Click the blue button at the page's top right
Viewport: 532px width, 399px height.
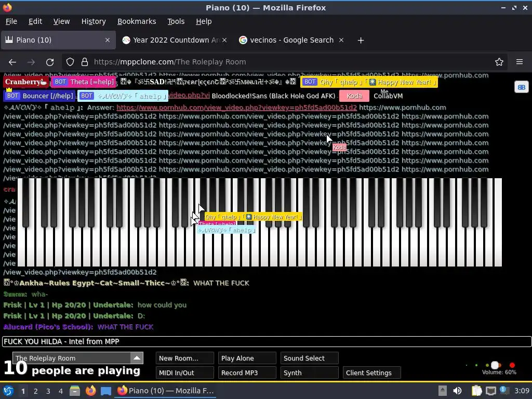(521, 87)
